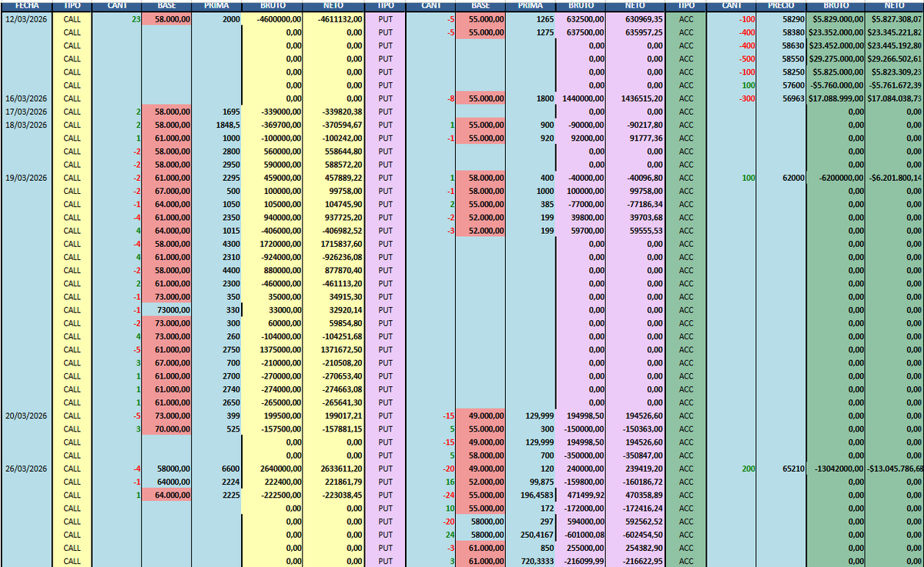This screenshot has width=924, height=567.
Task: Select the 18/03/2026 date cell
Action: [26, 125]
